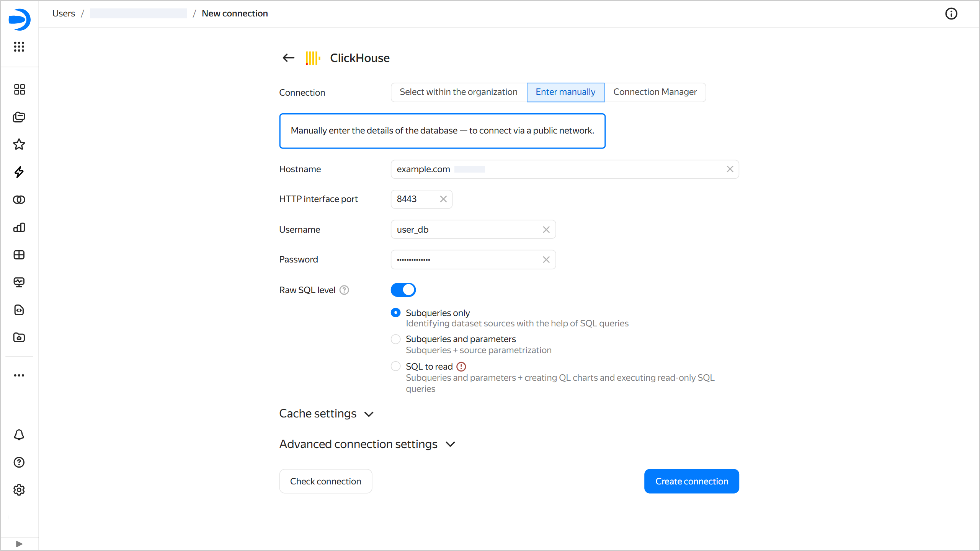Open notifications bell icon

click(x=19, y=435)
